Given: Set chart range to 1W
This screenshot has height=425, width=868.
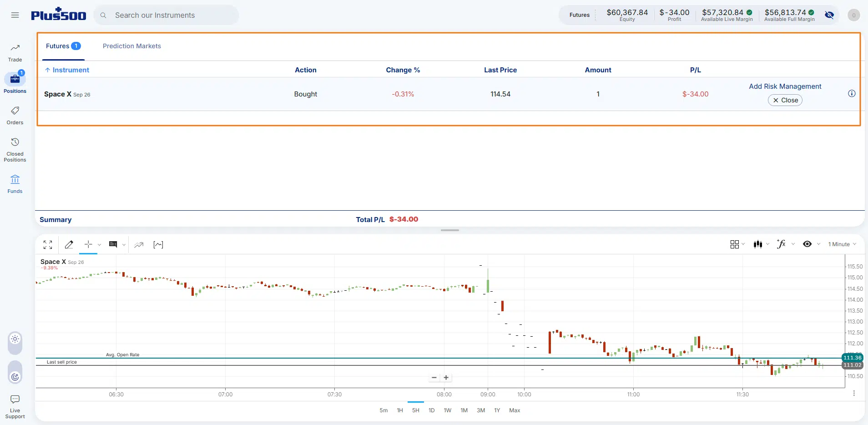Looking at the screenshot, I should tap(448, 410).
